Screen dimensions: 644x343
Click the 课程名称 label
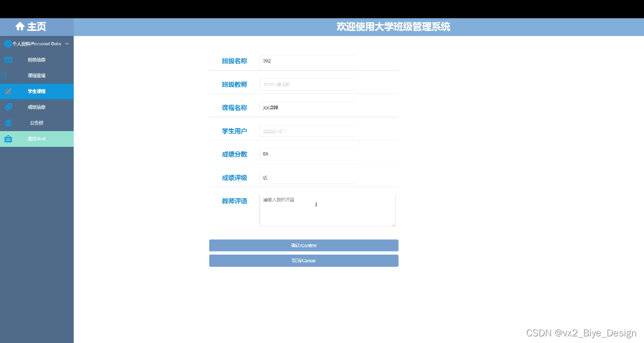click(x=235, y=108)
